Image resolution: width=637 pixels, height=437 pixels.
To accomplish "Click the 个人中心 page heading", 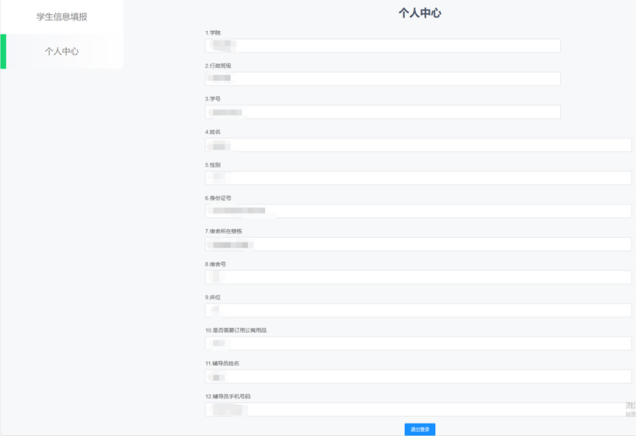I will pos(420,13).
